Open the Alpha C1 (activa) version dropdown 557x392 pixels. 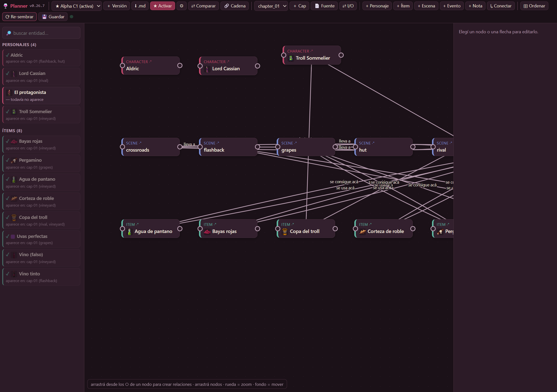pyautogui.click(x=77, y=6)
